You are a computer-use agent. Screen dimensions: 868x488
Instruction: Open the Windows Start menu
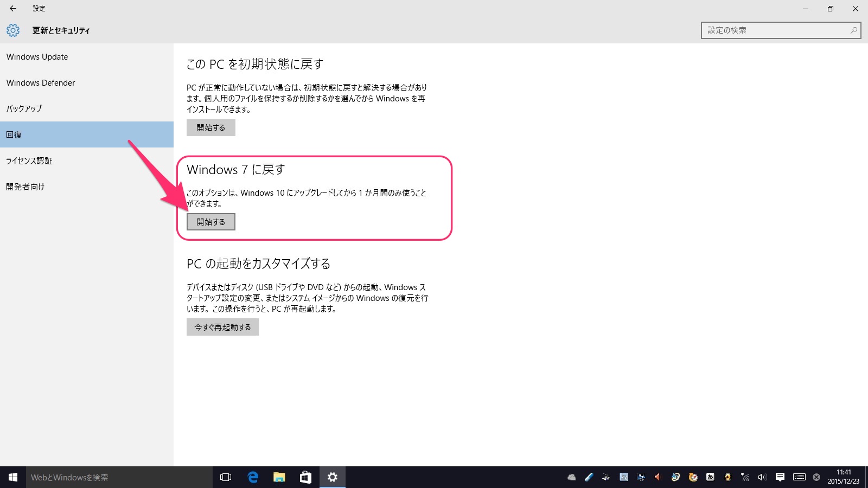(13, 477)
